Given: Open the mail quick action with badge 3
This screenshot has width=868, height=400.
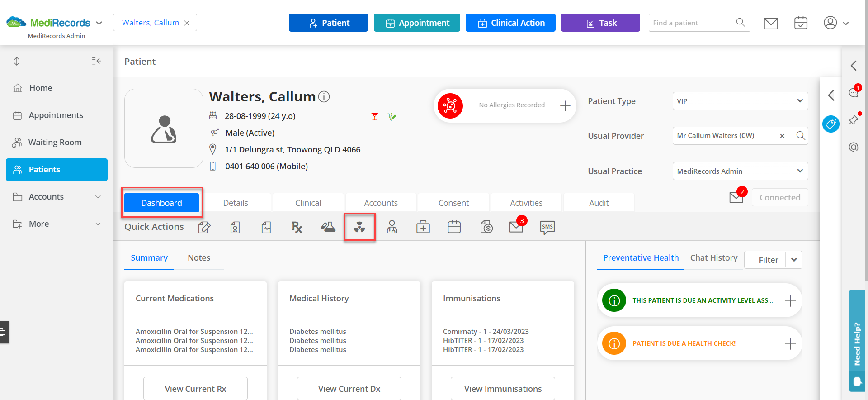Looking at the screenshot, I should [516, 227].
